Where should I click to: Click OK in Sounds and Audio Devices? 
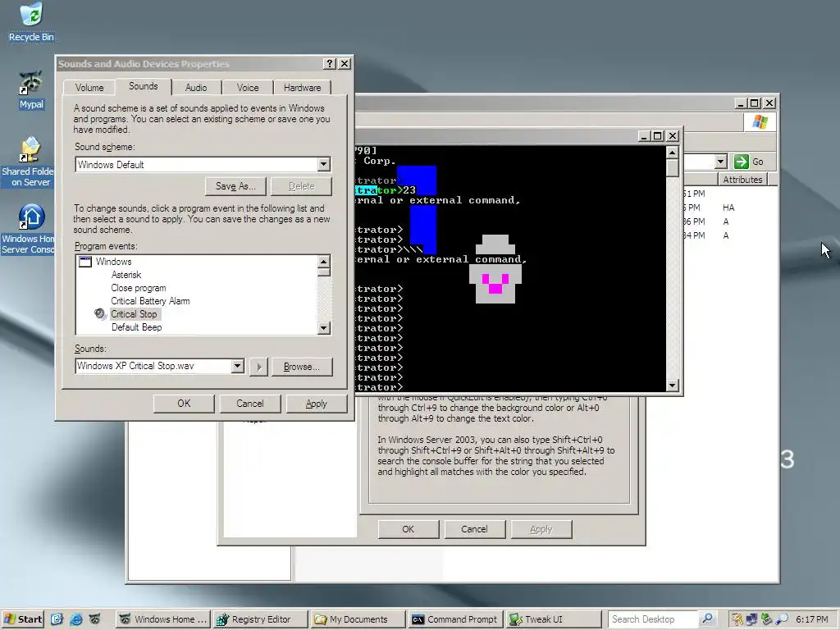pyautogui.click(x=184, y=404)
